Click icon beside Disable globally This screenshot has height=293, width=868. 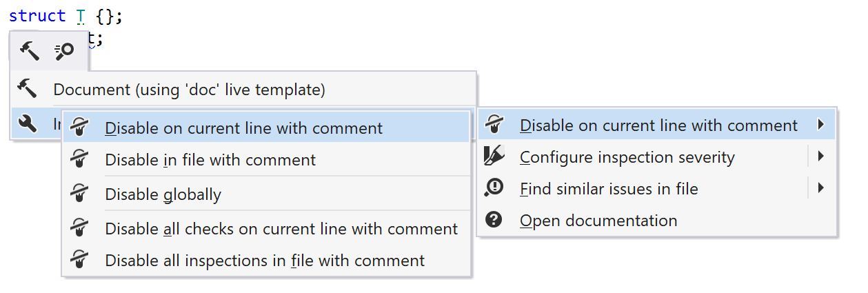pyautogui.click(x=79, y=194)
